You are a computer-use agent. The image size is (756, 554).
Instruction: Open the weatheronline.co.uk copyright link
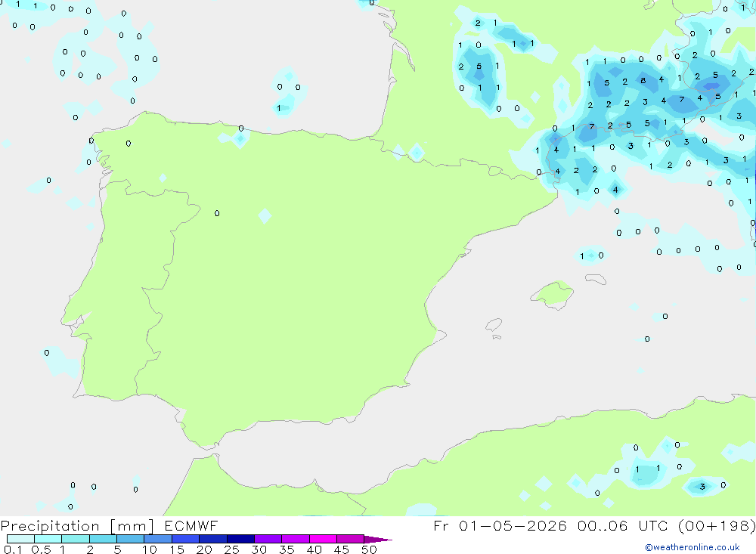(x=692, y=547)
